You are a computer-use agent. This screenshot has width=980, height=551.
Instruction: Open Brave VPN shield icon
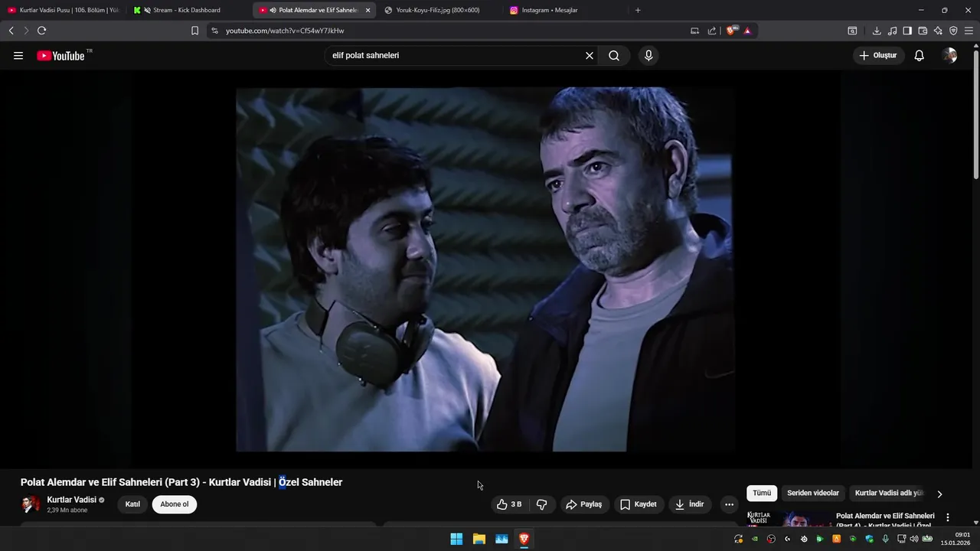tap(953, 31)
